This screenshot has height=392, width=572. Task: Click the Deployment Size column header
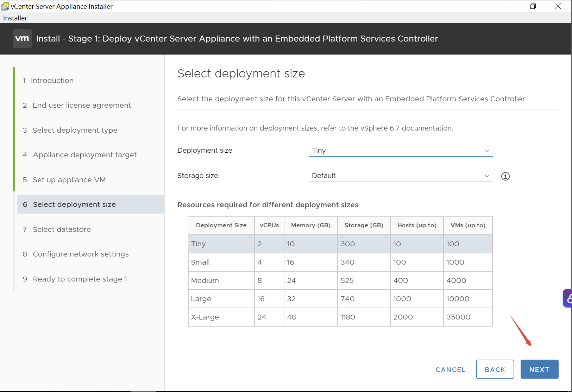[x=221, y=226]
